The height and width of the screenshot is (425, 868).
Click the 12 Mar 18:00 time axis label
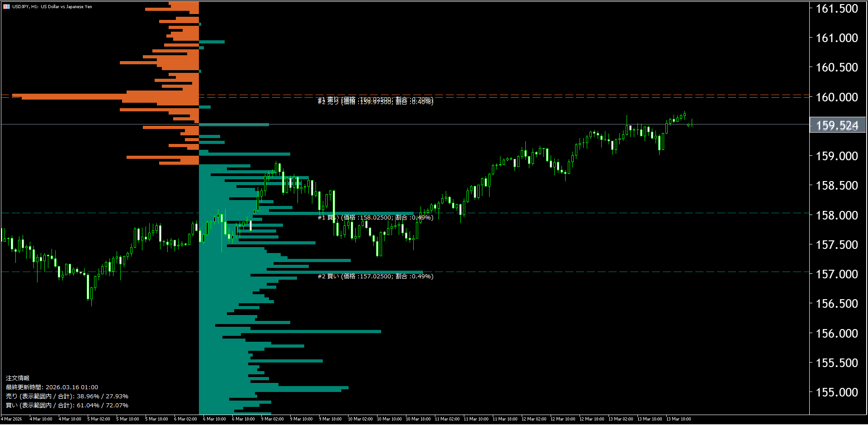pyautogui.click(x=592, y=419)
